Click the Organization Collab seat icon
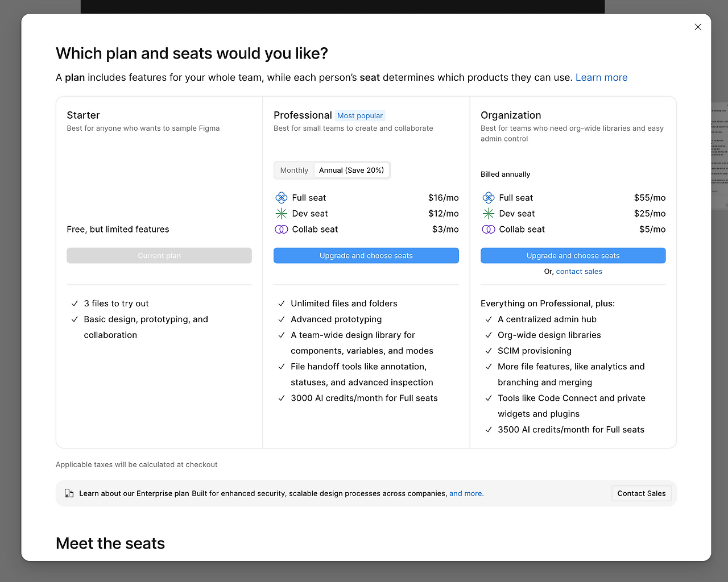728x582 pixels. point(488,230)
